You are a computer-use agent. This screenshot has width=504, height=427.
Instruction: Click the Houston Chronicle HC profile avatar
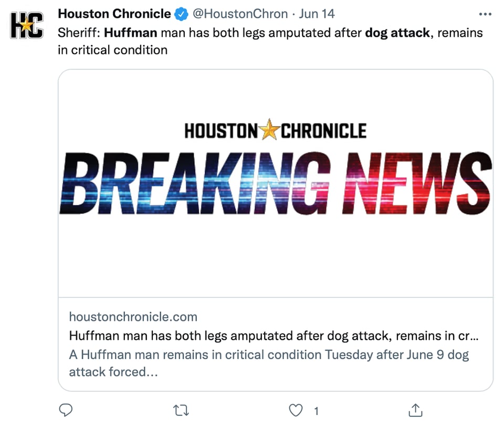pyautogui.click(x=27, y=25)
